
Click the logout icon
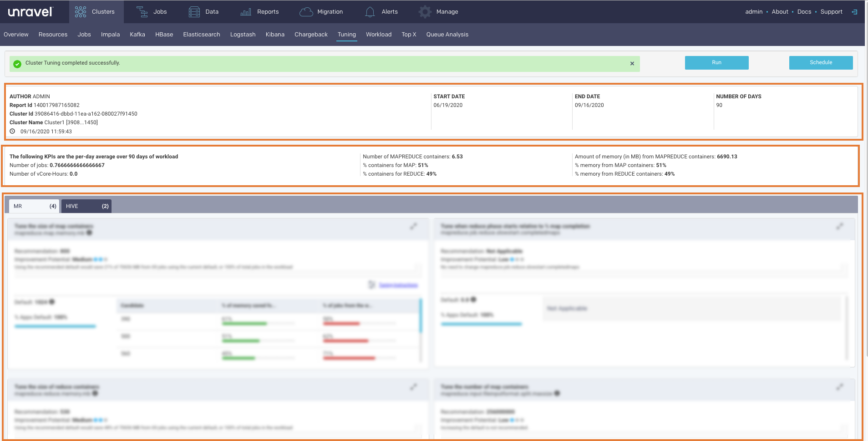point(854,12)
